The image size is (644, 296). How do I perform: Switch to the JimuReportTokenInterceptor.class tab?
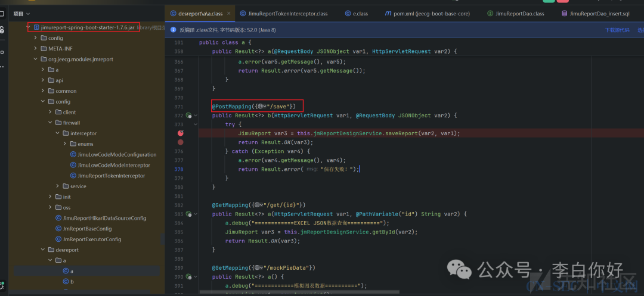pos(284,14)
